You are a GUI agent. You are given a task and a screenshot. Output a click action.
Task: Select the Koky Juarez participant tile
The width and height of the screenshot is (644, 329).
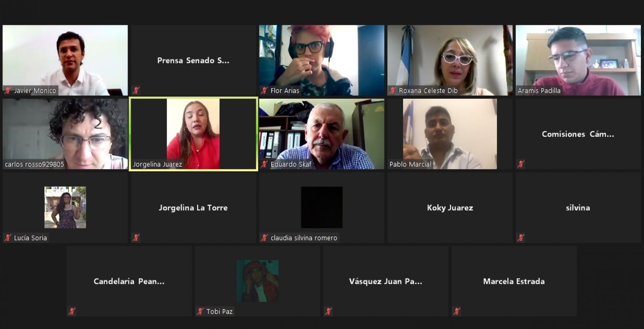tap(450, 207)
